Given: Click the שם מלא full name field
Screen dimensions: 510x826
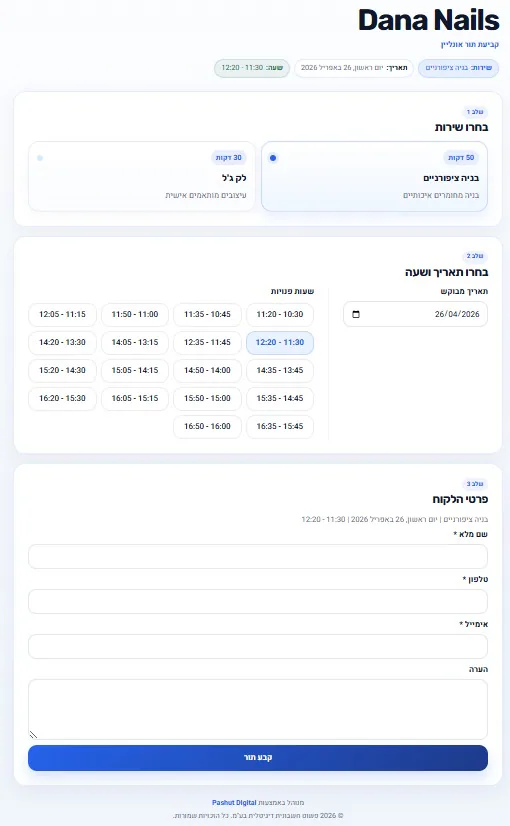Looking at the screenshot, I should point(258,557).
